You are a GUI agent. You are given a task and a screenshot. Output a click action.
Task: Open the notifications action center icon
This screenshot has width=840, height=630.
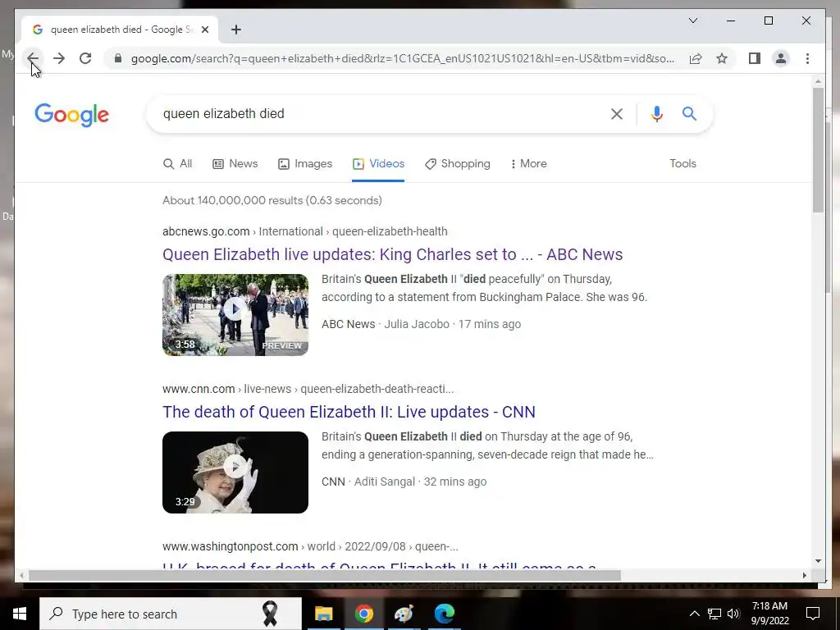[x=813, y=614]
